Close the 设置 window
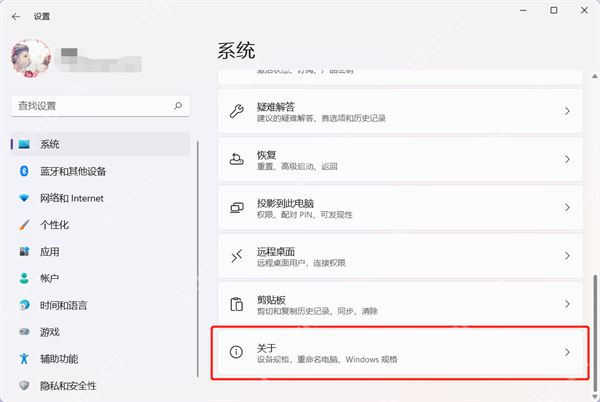600x402 pixels. pyautogui.click(x=584, y=10)
